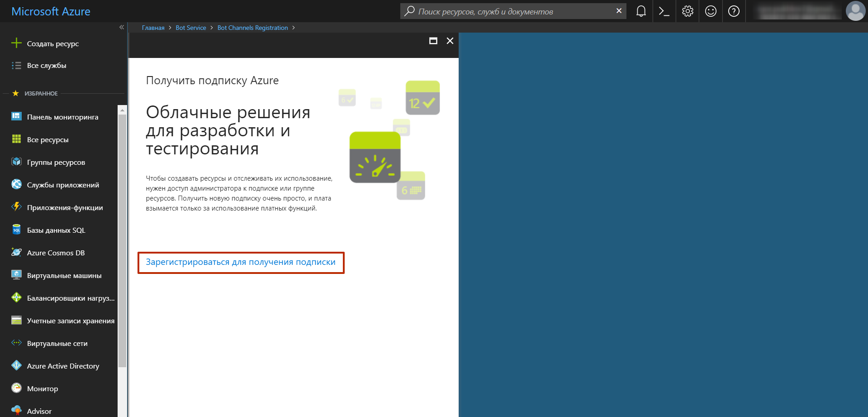Focus the Поиск ресурсов search field

[x=513, y=11]
